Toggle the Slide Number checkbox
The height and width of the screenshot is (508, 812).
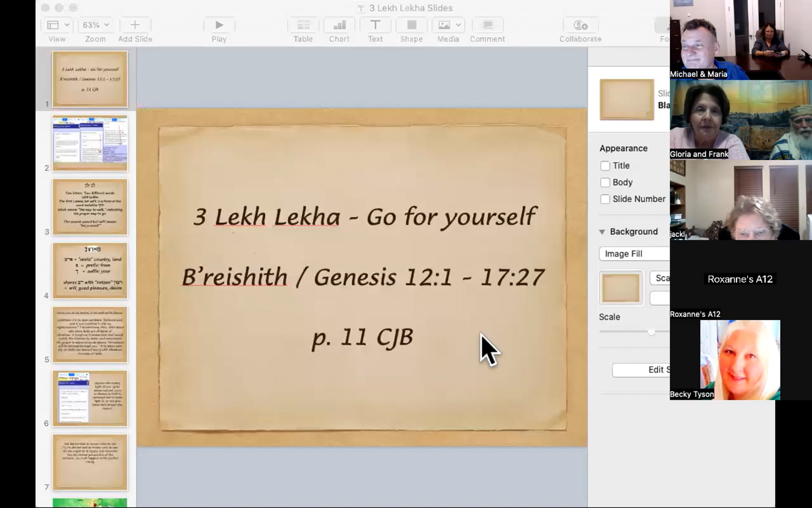point(605,199)
